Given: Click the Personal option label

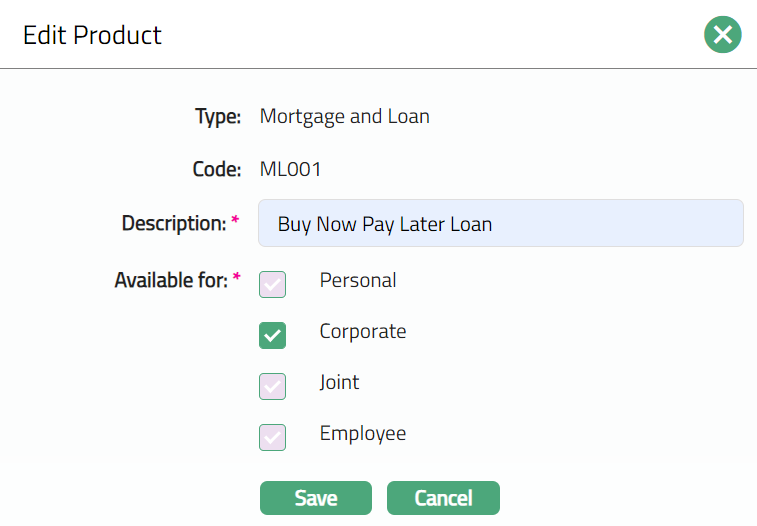Looking at the screenshot, I should pos(358,281).
